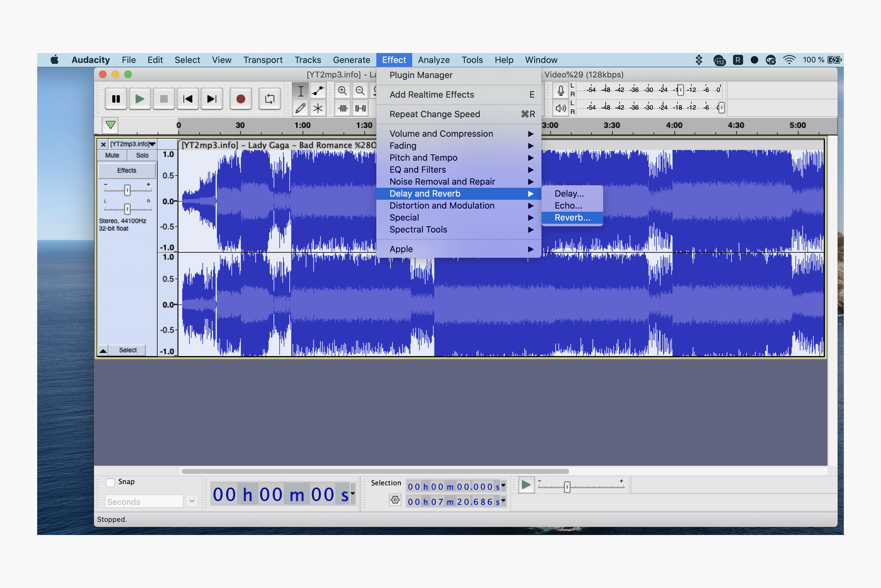
Task: Click the Zoom In magnifier
Action: tap(342, 91)
